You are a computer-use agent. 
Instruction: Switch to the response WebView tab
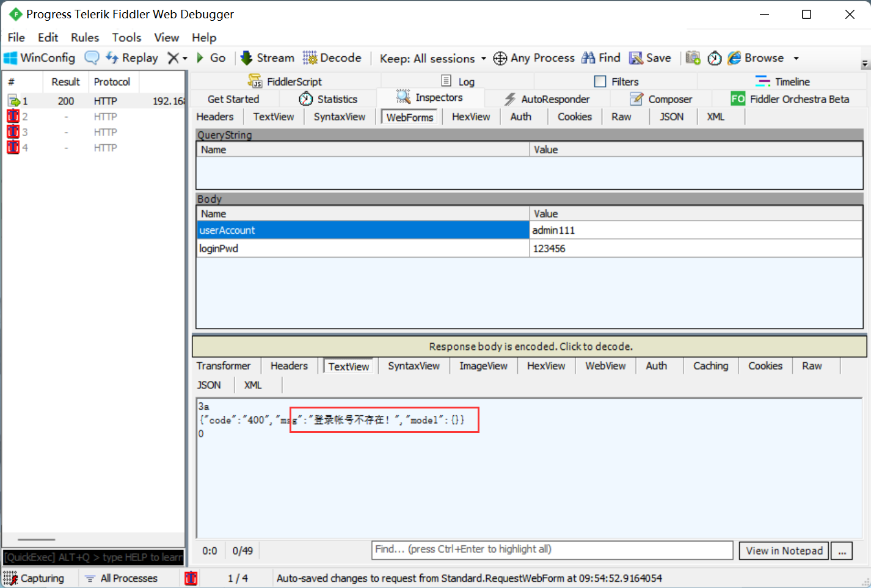[x=605, y=366]
